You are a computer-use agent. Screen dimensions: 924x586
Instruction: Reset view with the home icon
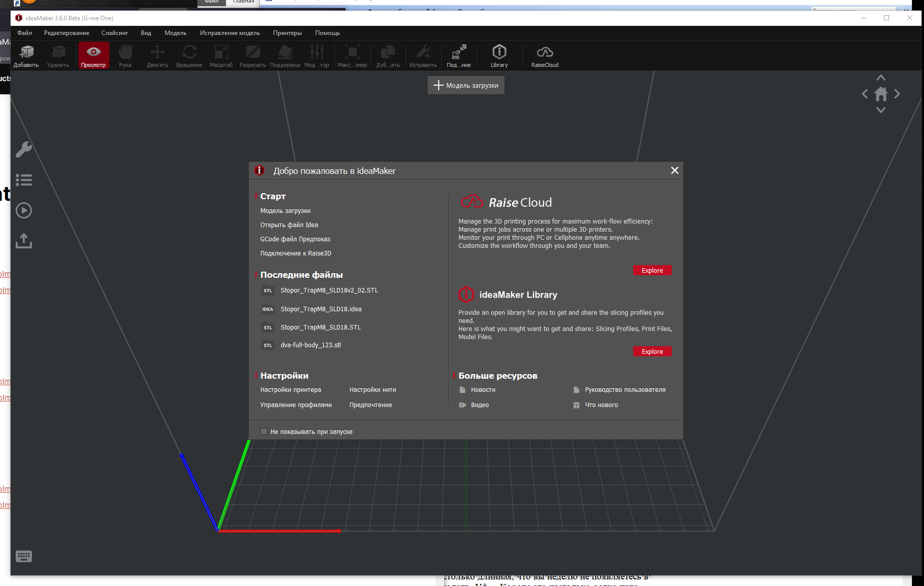(x=881, y=94)
